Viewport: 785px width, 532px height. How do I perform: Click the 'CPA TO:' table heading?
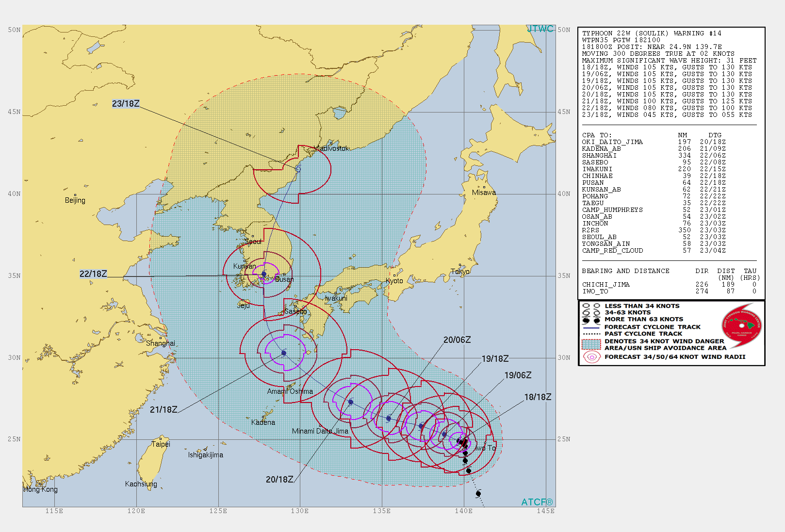coord(597,135)
